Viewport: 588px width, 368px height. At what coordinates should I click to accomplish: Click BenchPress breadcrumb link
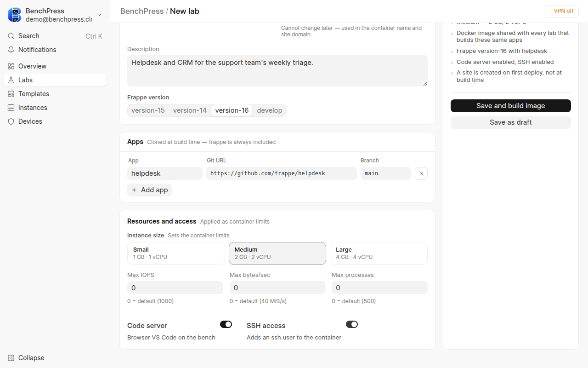[142, 11]
